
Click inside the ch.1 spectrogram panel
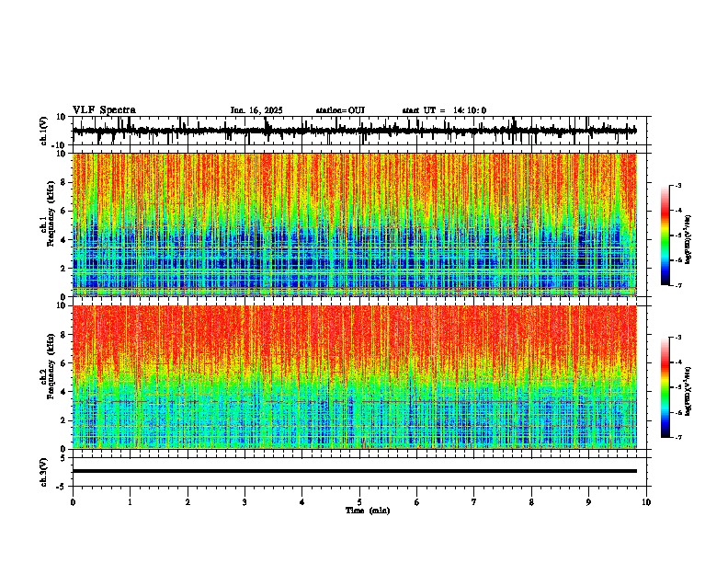tap(355, 224)
